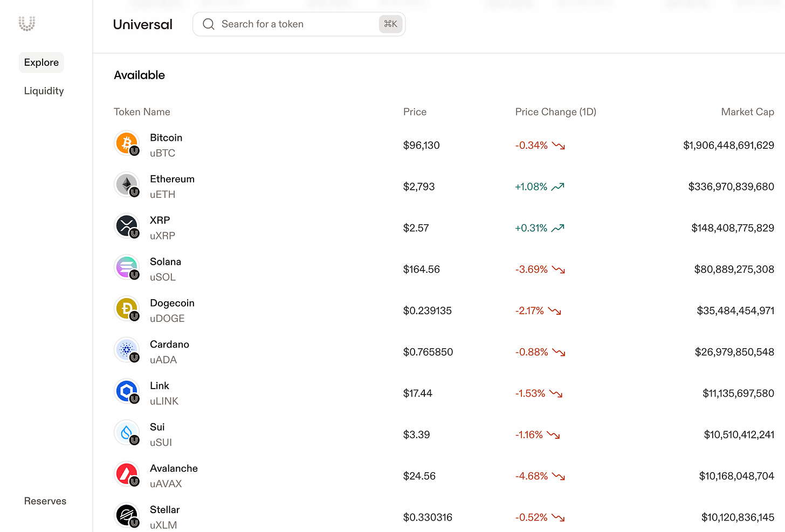Screen dimensions: 785x532
Task: Click the -0.34% price change
Action: point(532,146)
